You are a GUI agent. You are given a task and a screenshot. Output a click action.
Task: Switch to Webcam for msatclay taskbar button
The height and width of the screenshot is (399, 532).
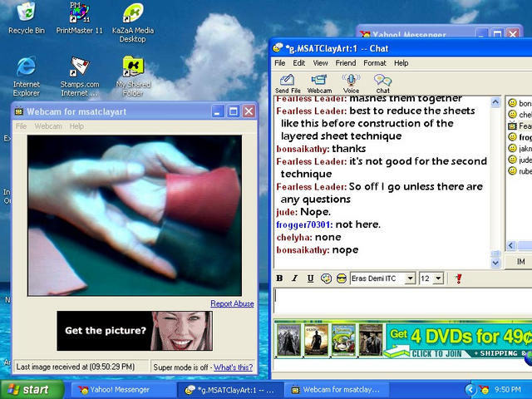click(x=337, y=390)
